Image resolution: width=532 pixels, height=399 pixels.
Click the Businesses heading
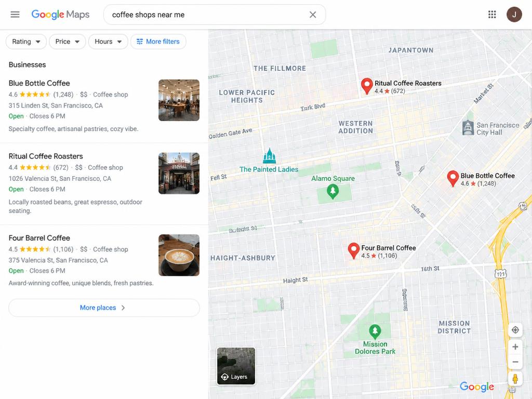(x=27, y=65)
